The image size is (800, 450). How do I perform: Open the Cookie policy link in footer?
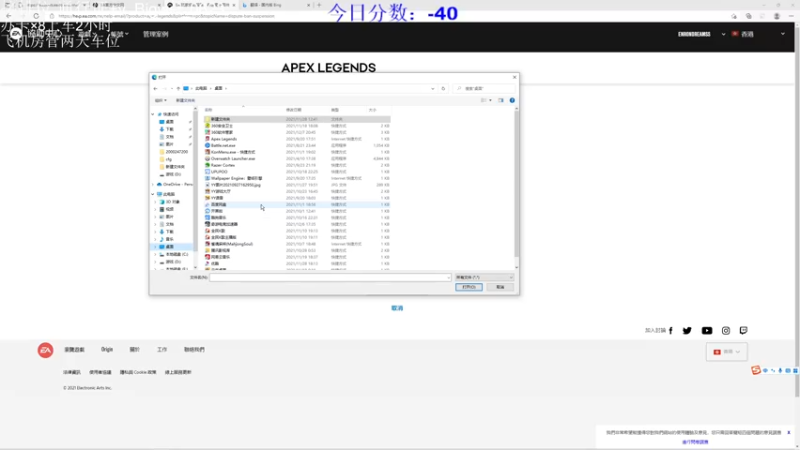click(138, 372)
